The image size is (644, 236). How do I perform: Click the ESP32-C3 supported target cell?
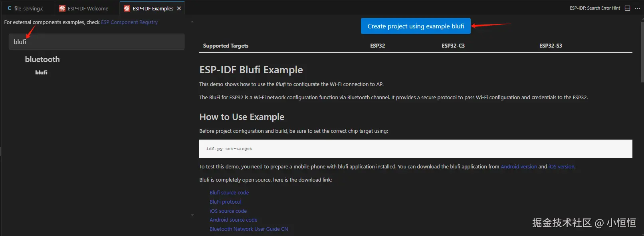tap(453, 46)
